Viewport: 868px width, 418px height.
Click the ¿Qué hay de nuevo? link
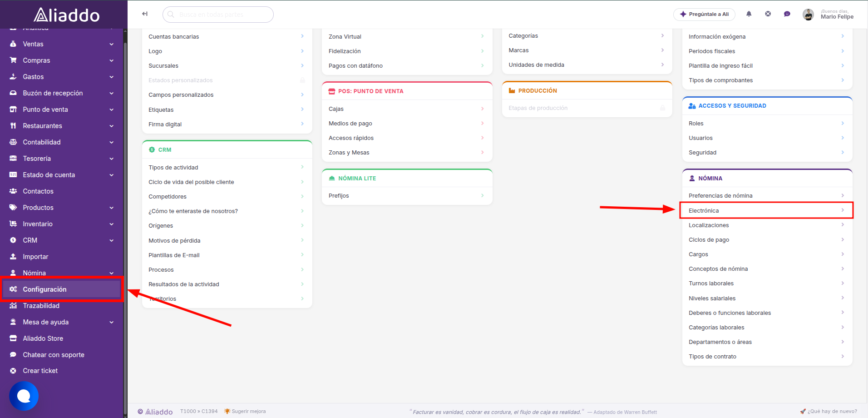829,411
